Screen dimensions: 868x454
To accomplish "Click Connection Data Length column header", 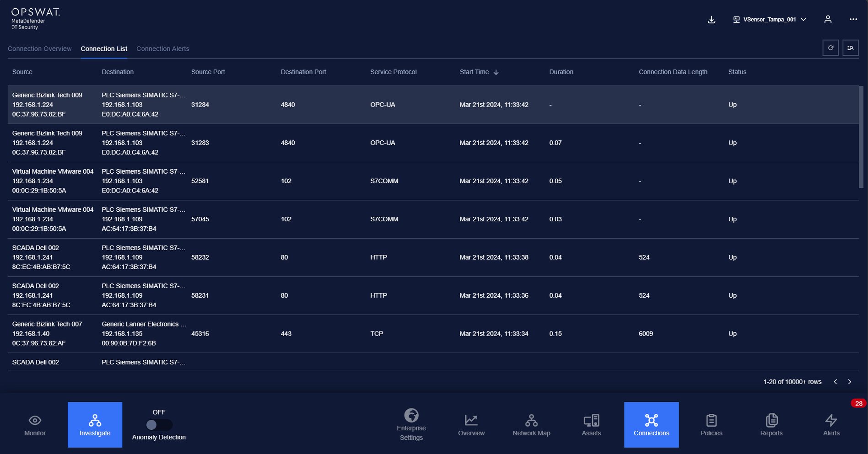I will 673,72.
